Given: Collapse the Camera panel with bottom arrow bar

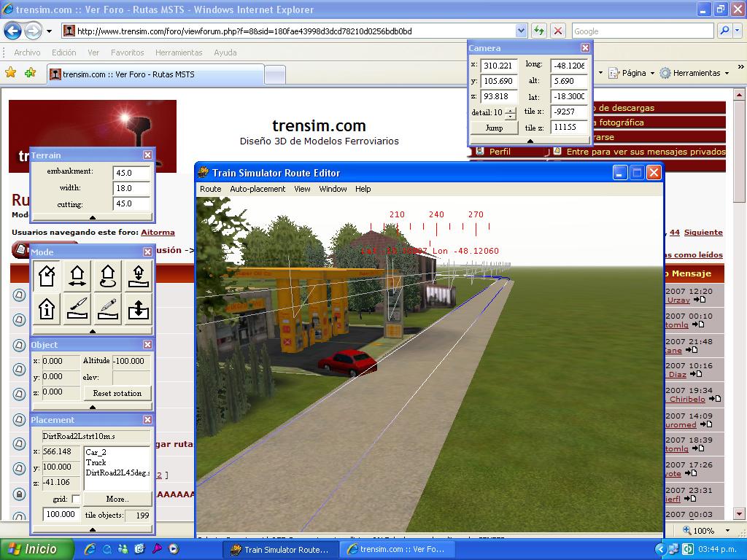Looking at the screenshot, I should coord(530,141).
